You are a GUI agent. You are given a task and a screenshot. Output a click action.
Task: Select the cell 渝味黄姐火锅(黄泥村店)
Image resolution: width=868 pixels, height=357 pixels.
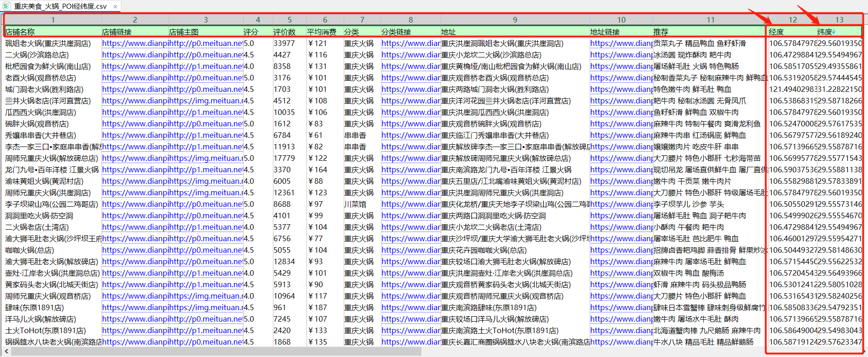tap(53, 181)
